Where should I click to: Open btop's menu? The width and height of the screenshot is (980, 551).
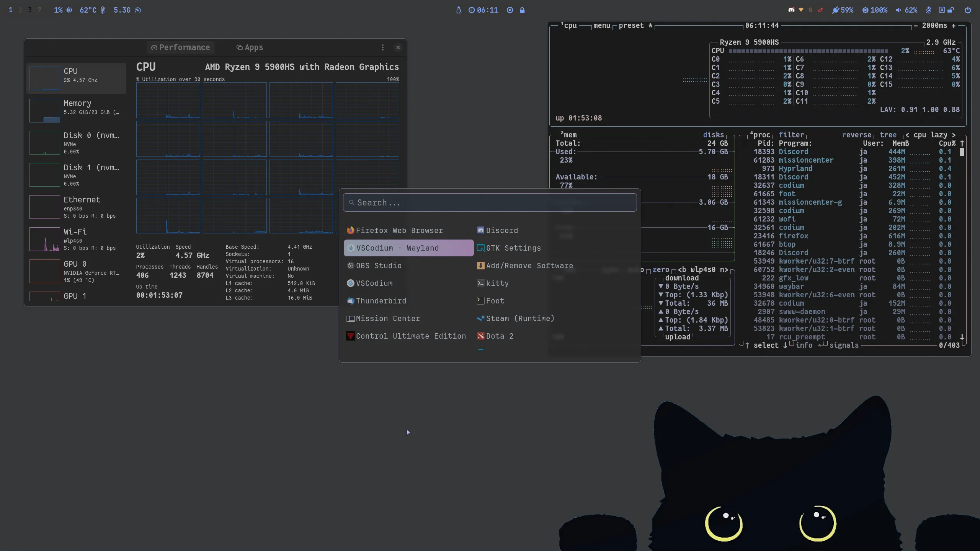[601, 26]
